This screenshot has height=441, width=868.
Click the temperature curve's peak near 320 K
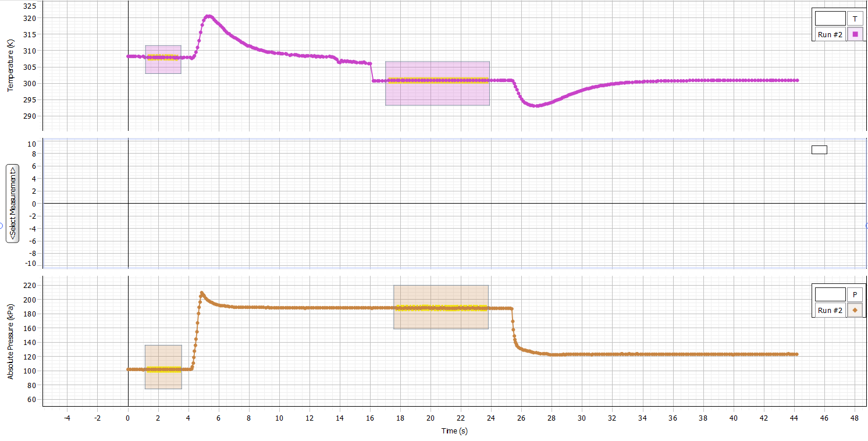(208, 16)
